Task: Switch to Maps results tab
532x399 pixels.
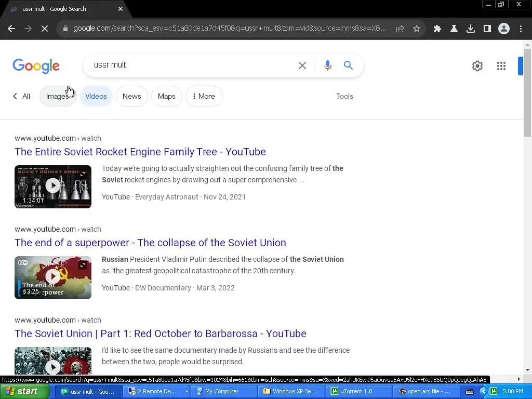Action: click(x=167, y=96)
